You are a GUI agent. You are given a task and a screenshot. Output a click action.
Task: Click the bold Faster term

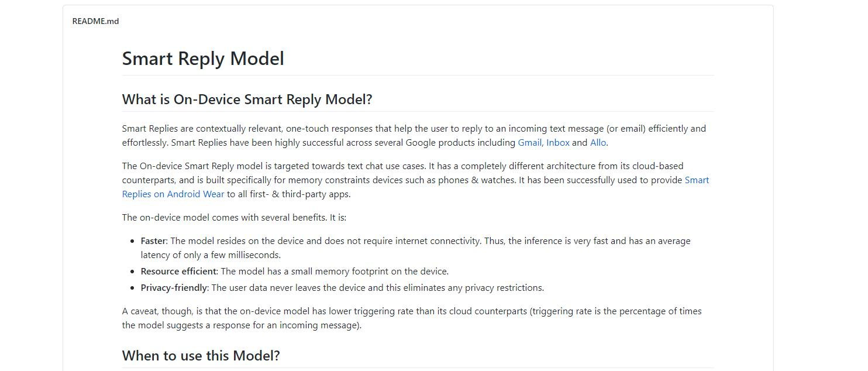click(153, 241)
